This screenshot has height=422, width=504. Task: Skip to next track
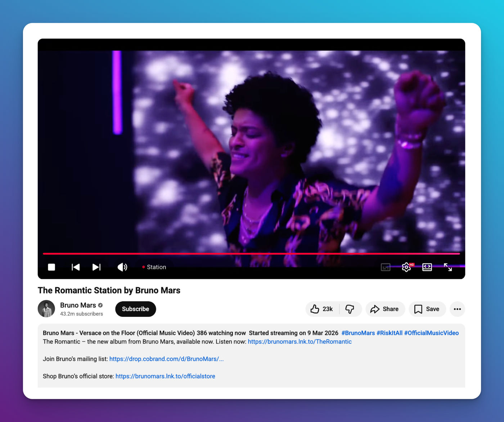pos(96,267)
